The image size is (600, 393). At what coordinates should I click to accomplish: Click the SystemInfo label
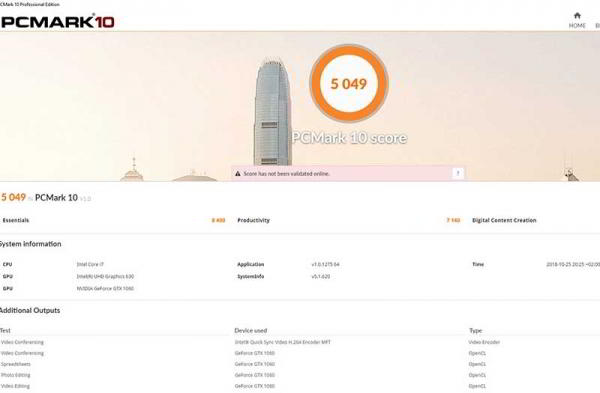tap(251, 276)
